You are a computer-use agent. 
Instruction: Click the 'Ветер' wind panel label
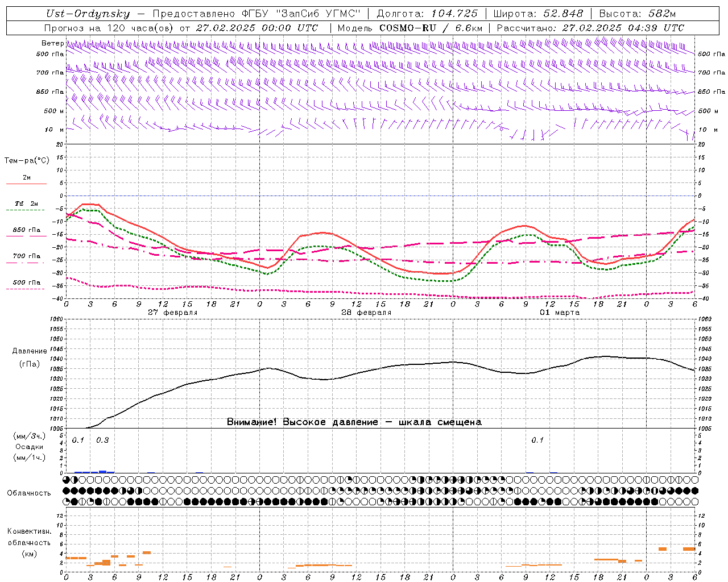[52, 43]
